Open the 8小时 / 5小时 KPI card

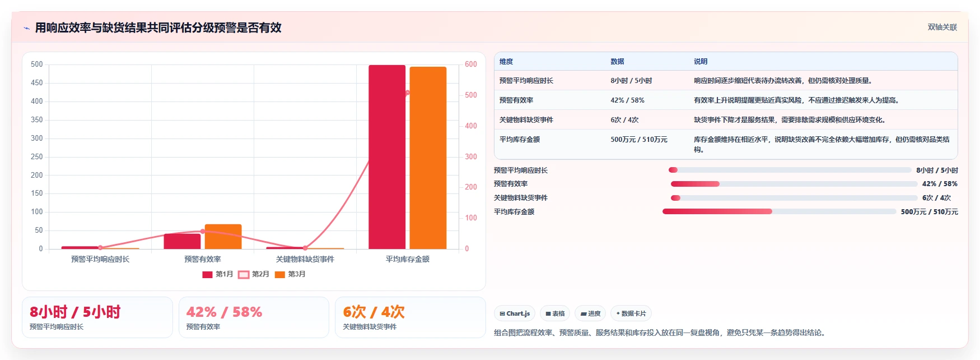(97, 317)
